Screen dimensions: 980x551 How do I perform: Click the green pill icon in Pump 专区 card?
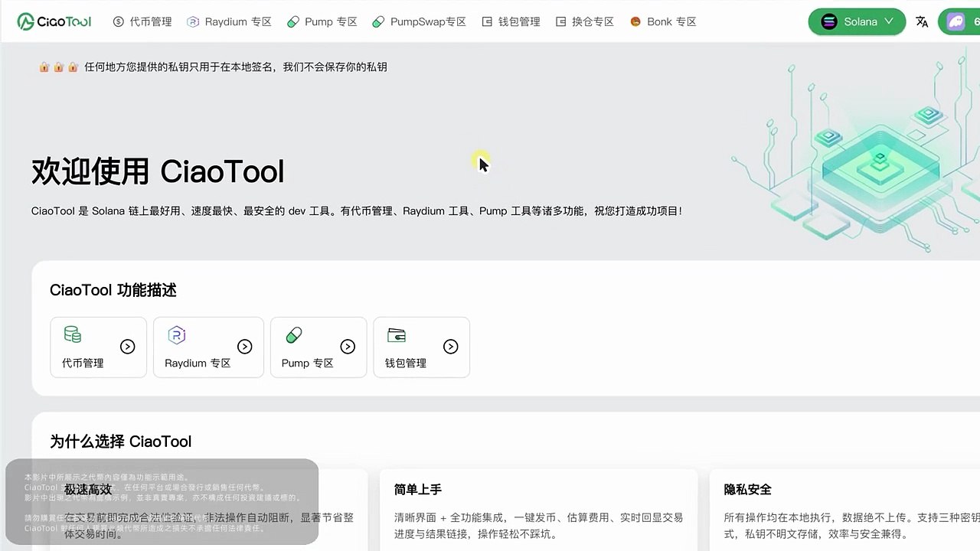(x=294, y=334)
